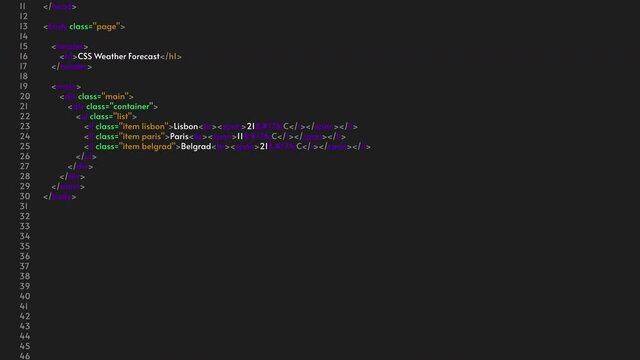640x360 pixels.
Task: Click line number 16 in the gutter
Action: coord(23,56)
